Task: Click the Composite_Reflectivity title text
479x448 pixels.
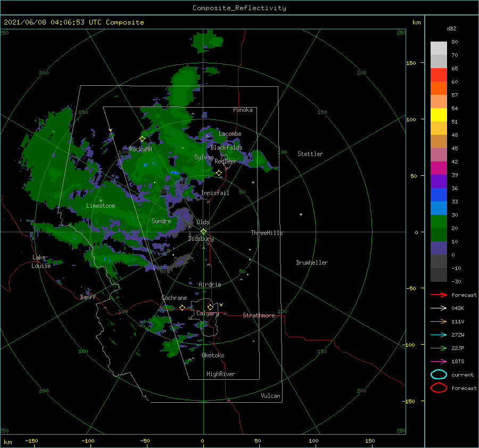Action: tap(240, 8)
